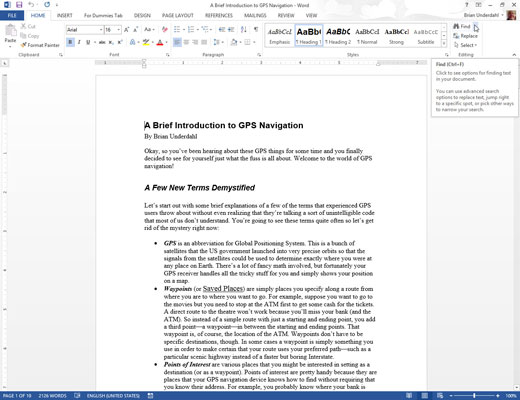Switch to the REFERENCES tab
This screenshot has width=520, height=400.
point(219,15)
